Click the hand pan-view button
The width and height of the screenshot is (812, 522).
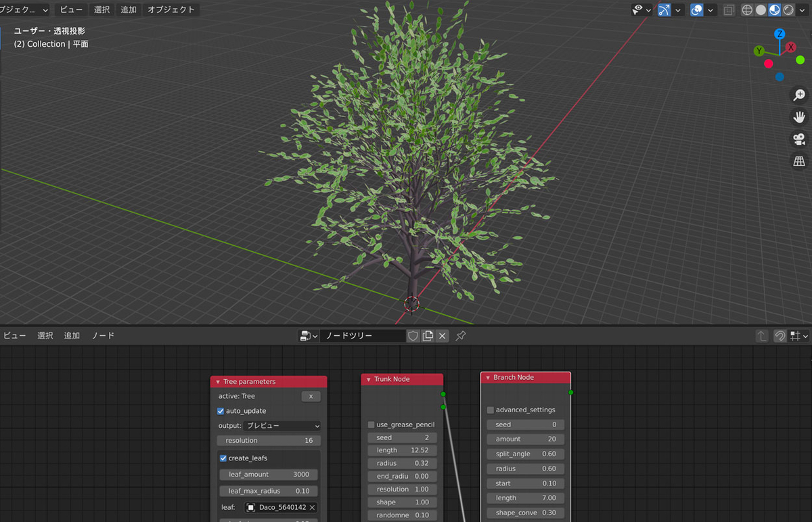pos(799,117)
